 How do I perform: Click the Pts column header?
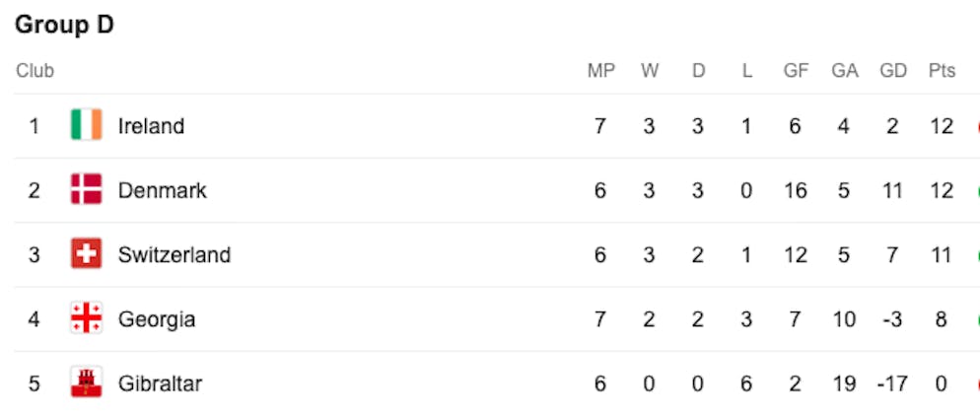click(x=942, y=71)
